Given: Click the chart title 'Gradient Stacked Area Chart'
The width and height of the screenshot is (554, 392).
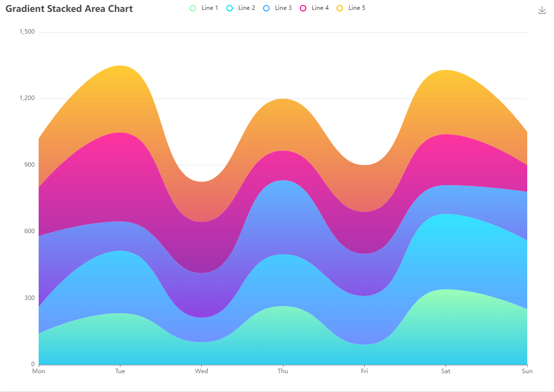Looking at the screenshot, I should click(x=69, y=9).
